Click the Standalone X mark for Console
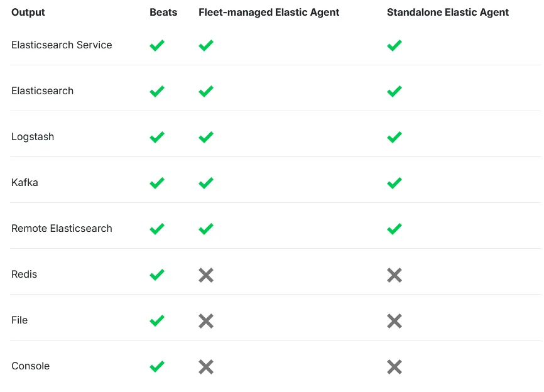Image resolution: width=544 pixels, height=392 pixels. (x=394, y=366)
